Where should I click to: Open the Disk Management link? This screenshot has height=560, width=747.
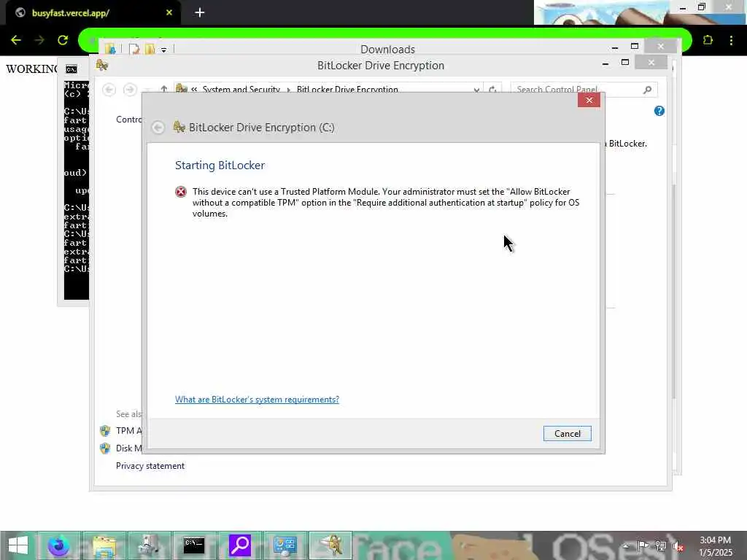tap(128, 448)
